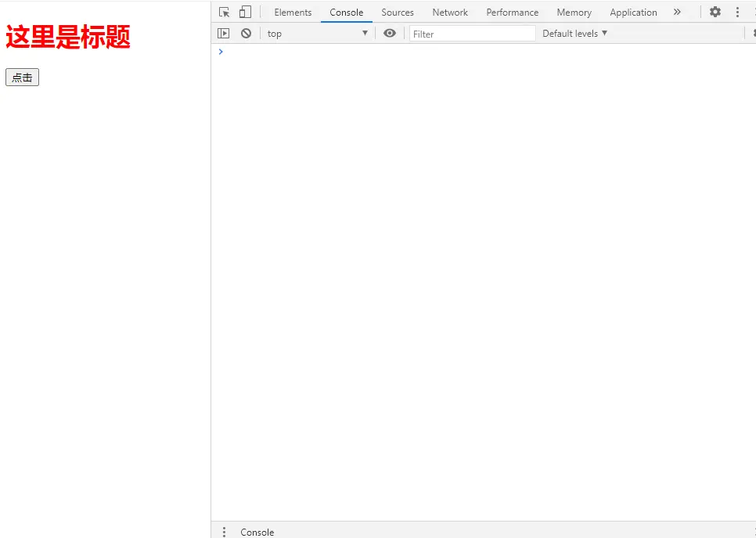
Task: Open the Network tab
Action: tap(450, 13)
